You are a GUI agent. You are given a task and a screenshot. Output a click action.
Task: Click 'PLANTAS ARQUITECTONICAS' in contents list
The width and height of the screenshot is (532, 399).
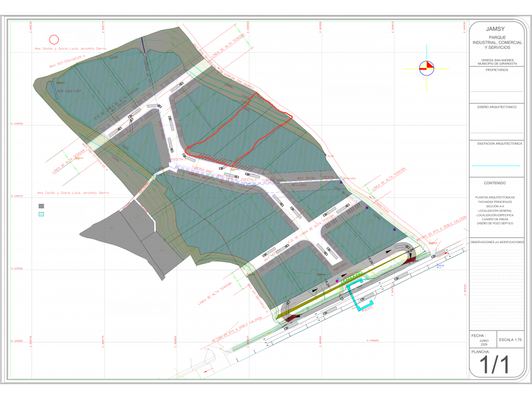pyautogui.click(x=495, y=197)
